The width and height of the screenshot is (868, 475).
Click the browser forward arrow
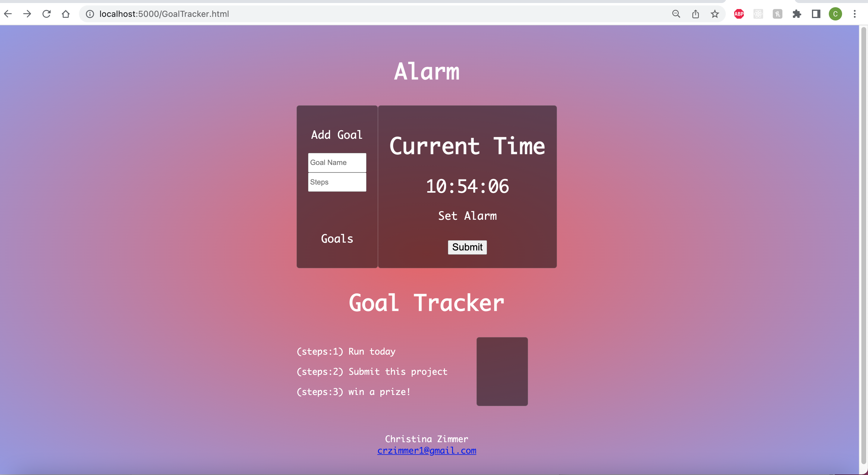(27, 14)
